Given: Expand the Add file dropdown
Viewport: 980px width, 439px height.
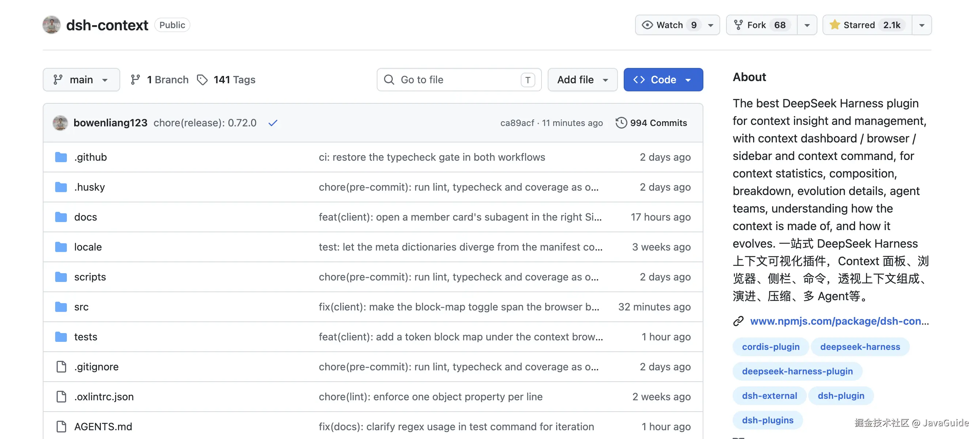Looking at the screenshot, I should point(582,80).
